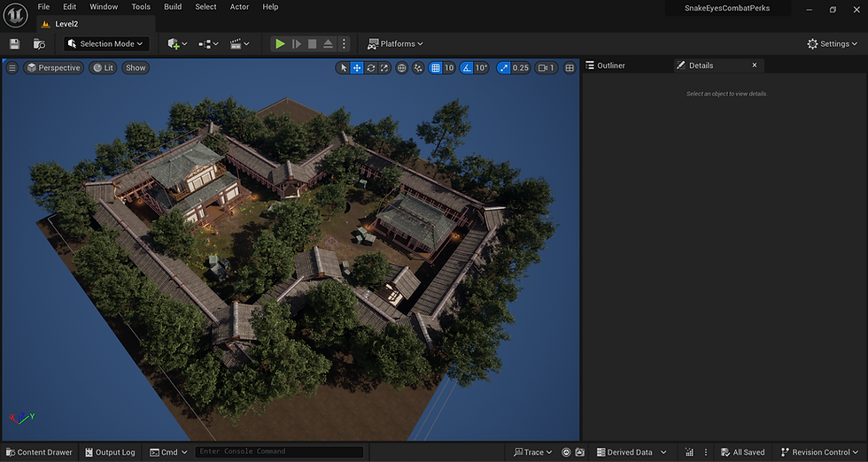
Task: Focus the Enter Console Command field
Action: [280, 451]
